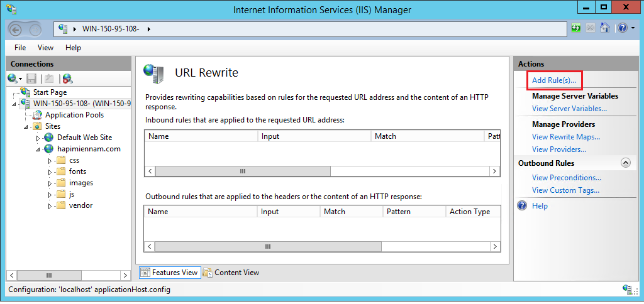Click the Save Current Connections disk icon
Viewport: 644px width, 304px height.
31,79
